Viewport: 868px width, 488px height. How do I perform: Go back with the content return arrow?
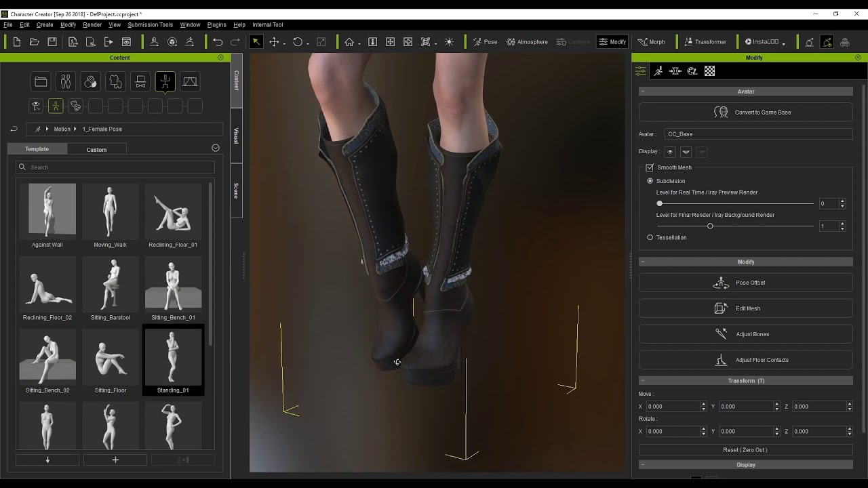pos(14,129)
